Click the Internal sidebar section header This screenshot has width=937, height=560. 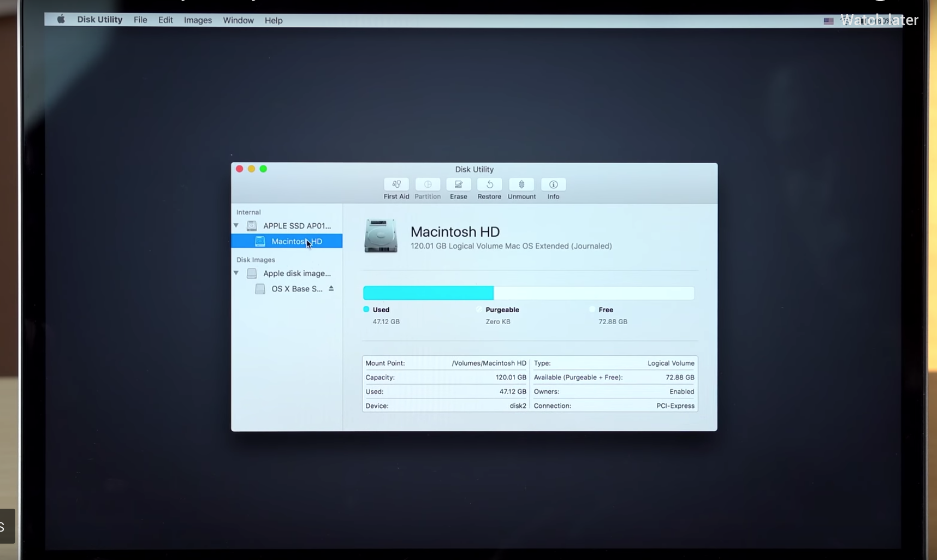248,212
